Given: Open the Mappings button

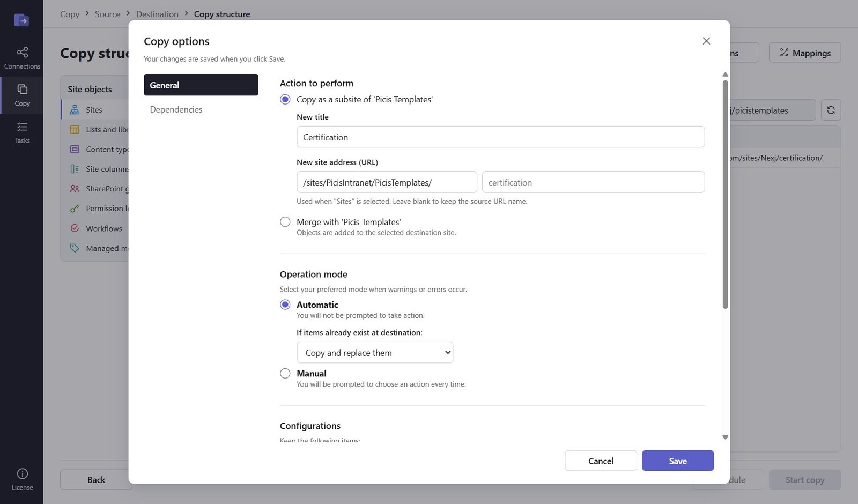Looking at the screenshot, I should tap(805, 53).
